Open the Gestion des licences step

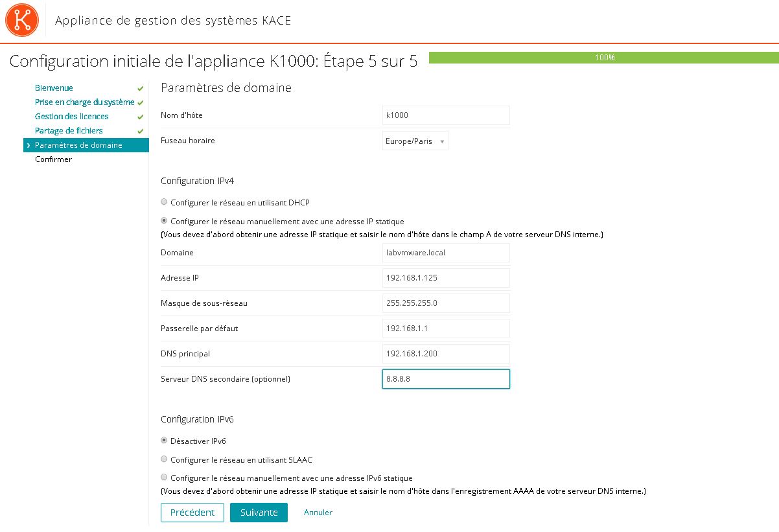click(x=72, y=117)
